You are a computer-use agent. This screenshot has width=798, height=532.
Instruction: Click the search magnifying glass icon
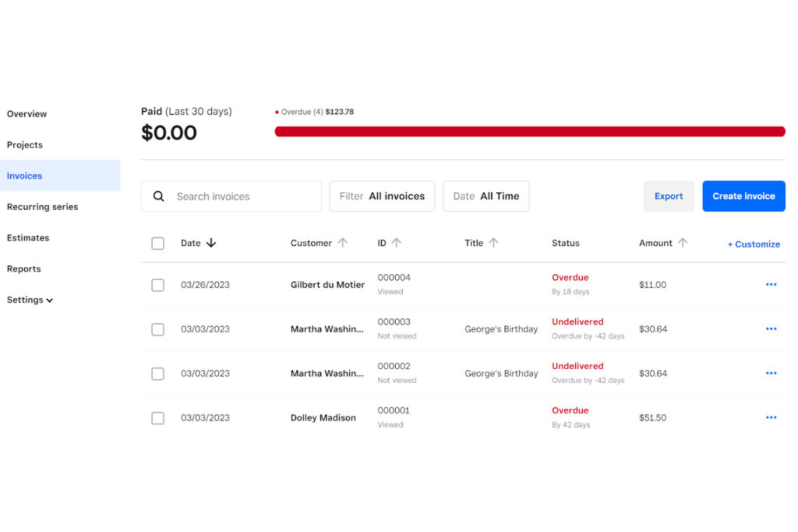(x=159, y=196)
